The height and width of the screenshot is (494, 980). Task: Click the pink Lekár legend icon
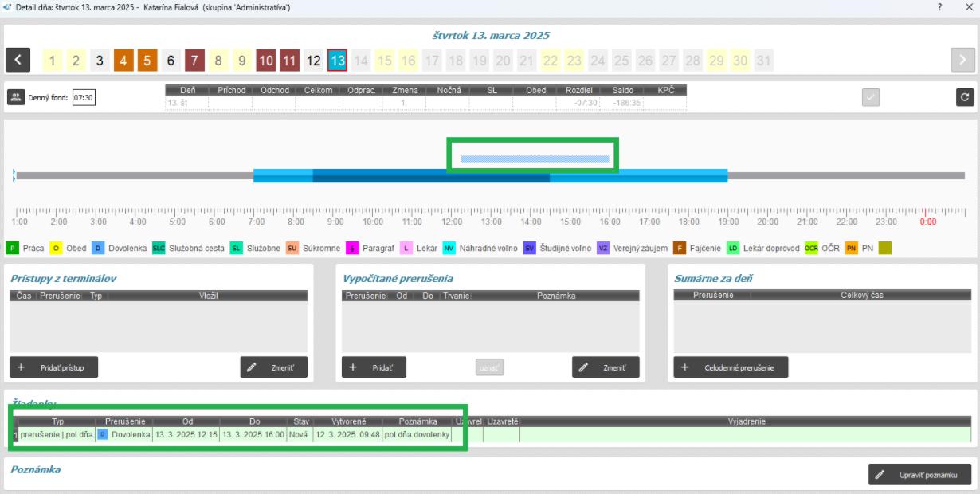[x=406, y=249]
